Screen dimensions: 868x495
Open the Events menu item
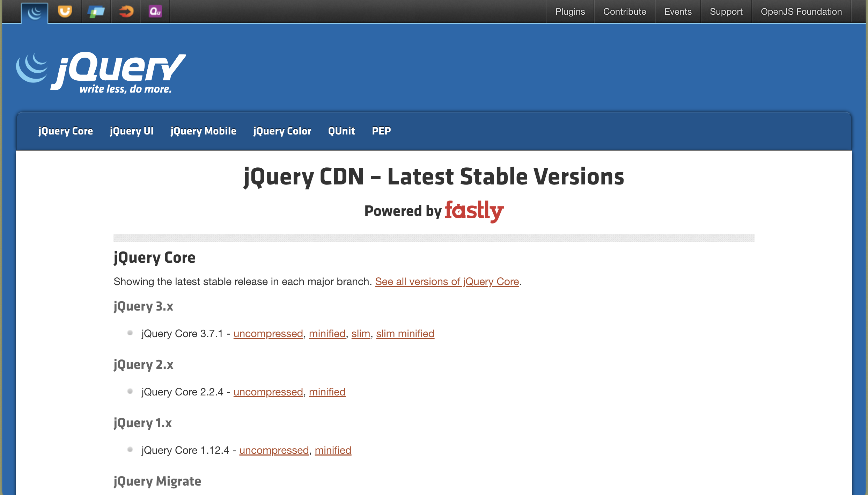(678, 12)
